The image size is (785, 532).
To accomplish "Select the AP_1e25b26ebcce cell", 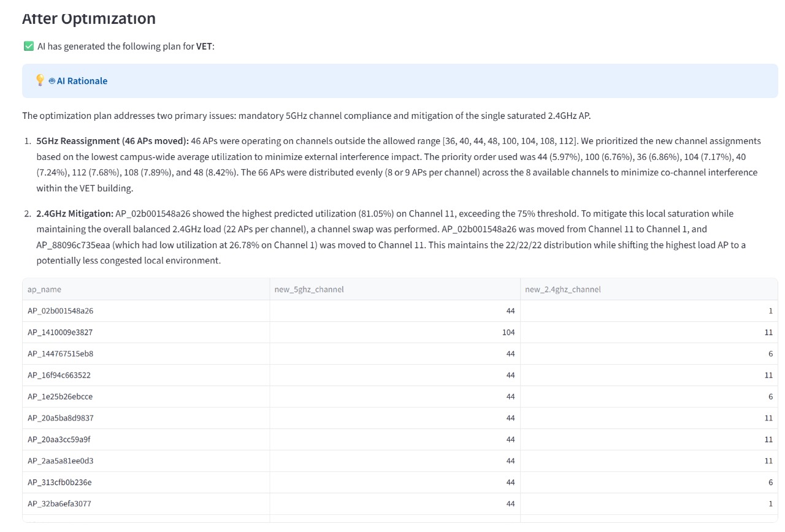I will (x=60, y=397).
